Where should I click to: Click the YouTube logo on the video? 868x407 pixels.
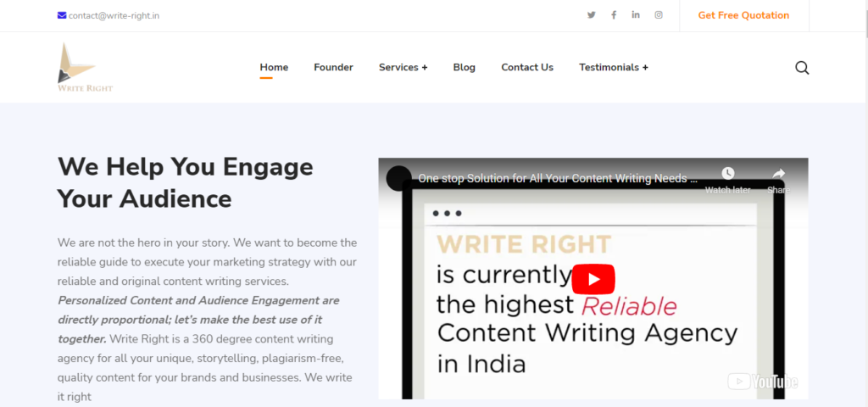pyautogui.click(x=762, y=382)
